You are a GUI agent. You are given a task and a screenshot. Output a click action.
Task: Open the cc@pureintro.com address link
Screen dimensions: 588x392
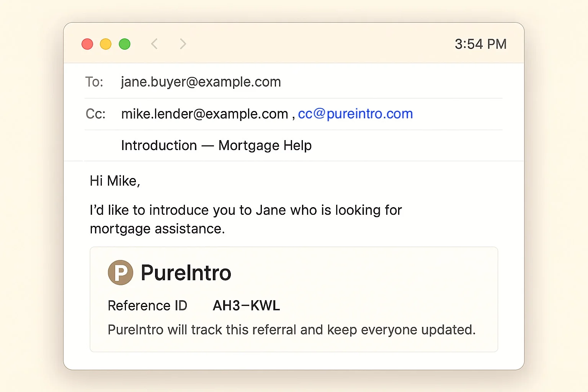pos(355,114)
